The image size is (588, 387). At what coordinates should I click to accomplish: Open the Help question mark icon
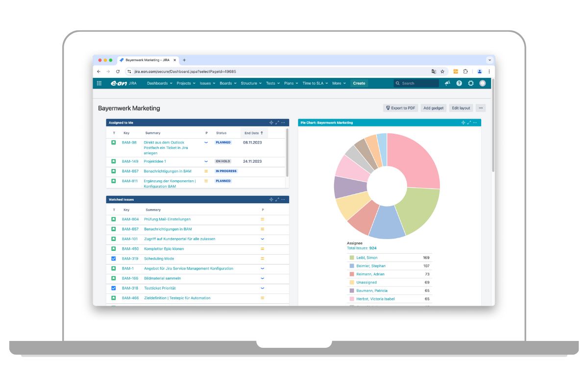459,83
